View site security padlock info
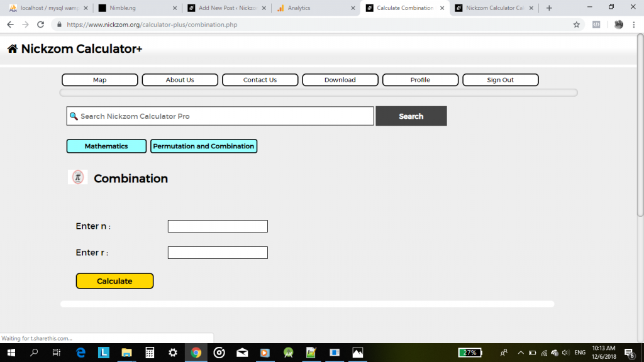 59,25
